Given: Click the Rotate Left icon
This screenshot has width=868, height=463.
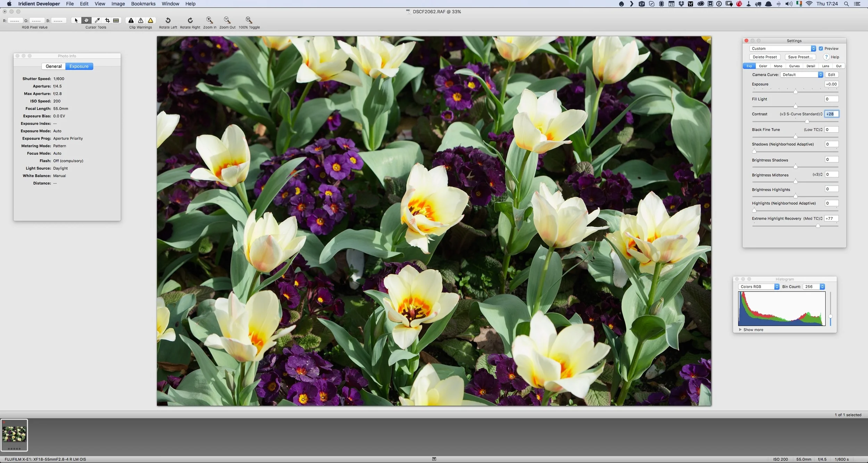Looking at the screenshot, I should 168,20.
